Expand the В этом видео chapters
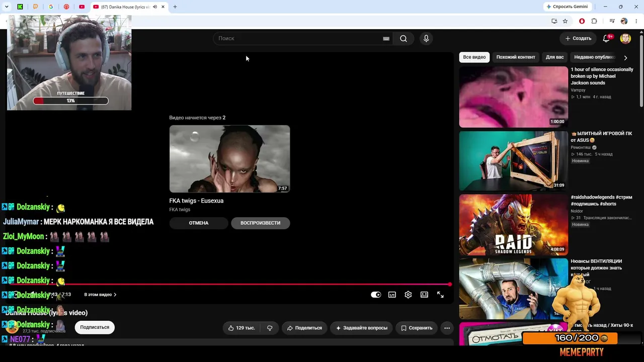The height and width of the screenshot is (362, 644). click(x=100, y=295)
